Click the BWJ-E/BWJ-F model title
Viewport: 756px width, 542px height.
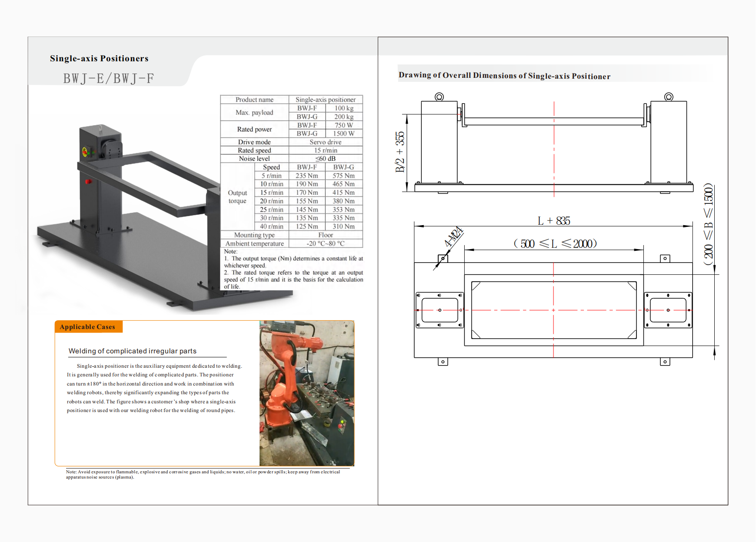(x=109, y=79)
